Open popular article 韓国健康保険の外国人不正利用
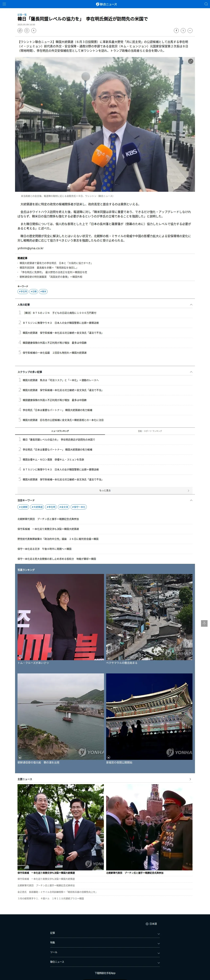 54,343
